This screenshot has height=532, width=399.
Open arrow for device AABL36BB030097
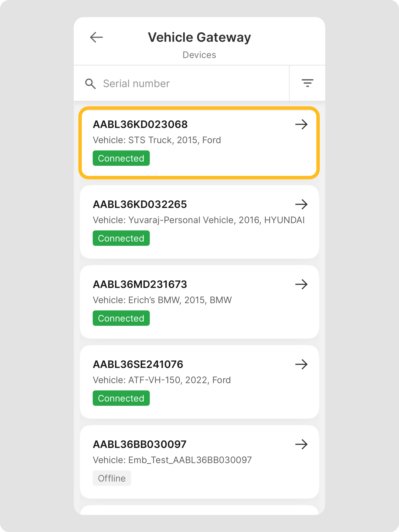[x=301, y=444]
